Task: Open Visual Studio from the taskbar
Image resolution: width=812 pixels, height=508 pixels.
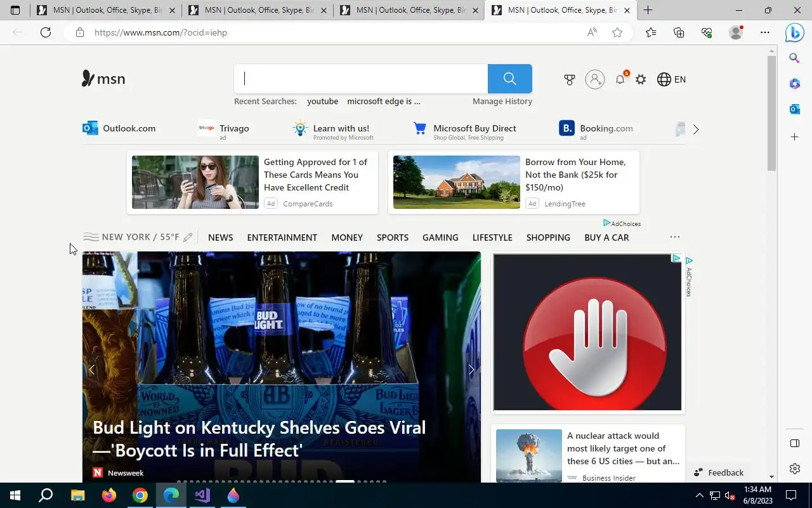Action: 202,495
